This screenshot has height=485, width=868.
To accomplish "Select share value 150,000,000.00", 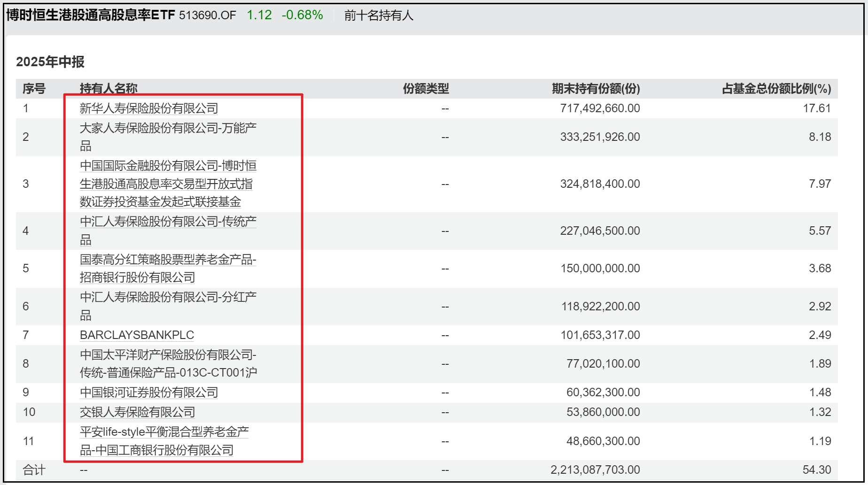I will pos(600,268).
